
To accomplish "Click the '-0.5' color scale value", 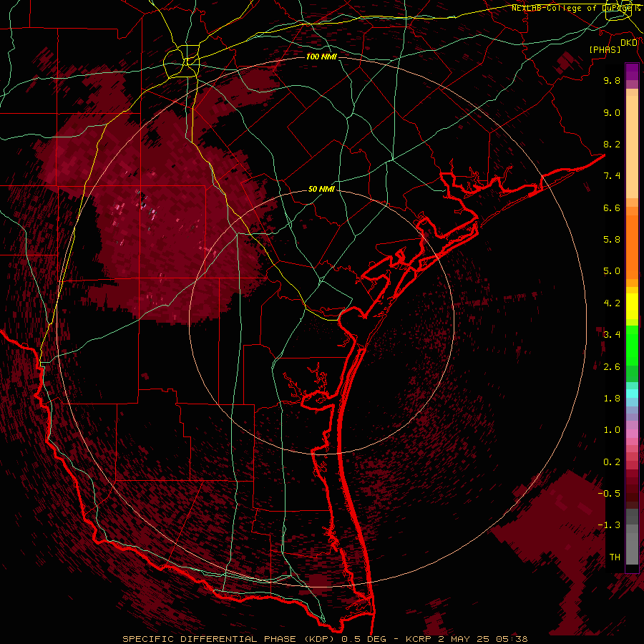I will pos(609,494).
